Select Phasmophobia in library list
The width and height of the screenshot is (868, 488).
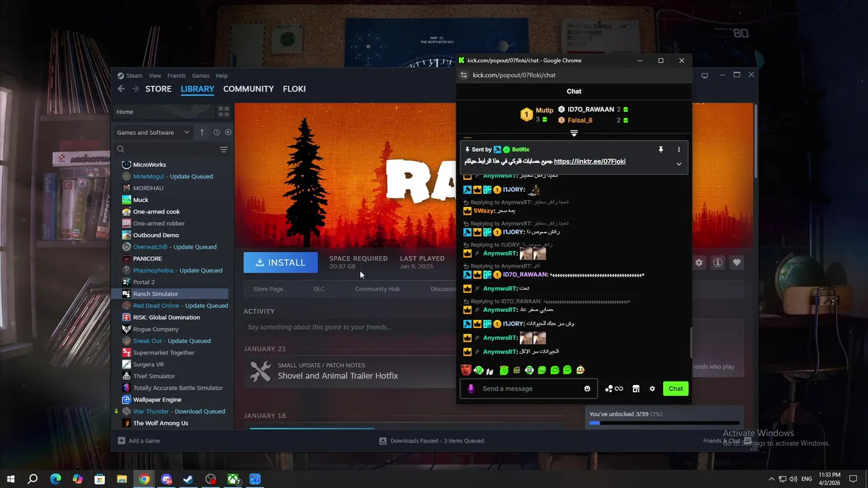170,270
